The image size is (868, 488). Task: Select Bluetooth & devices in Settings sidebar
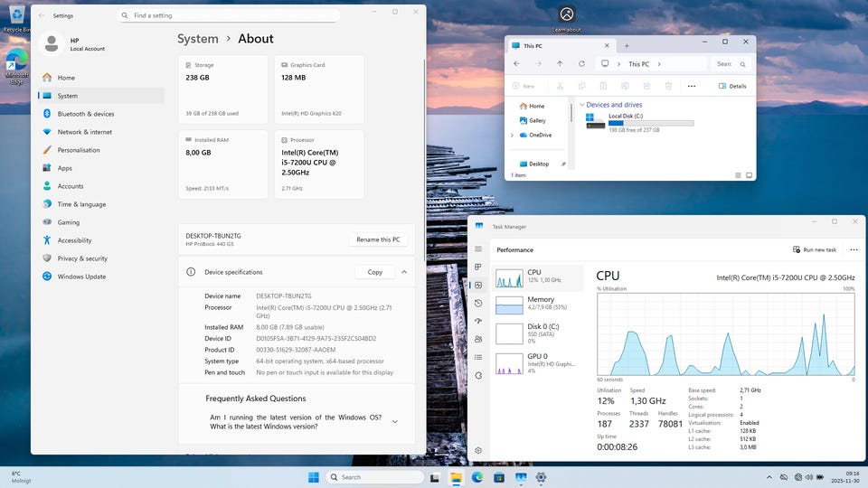pyautogui.click(x=86, y=114)
